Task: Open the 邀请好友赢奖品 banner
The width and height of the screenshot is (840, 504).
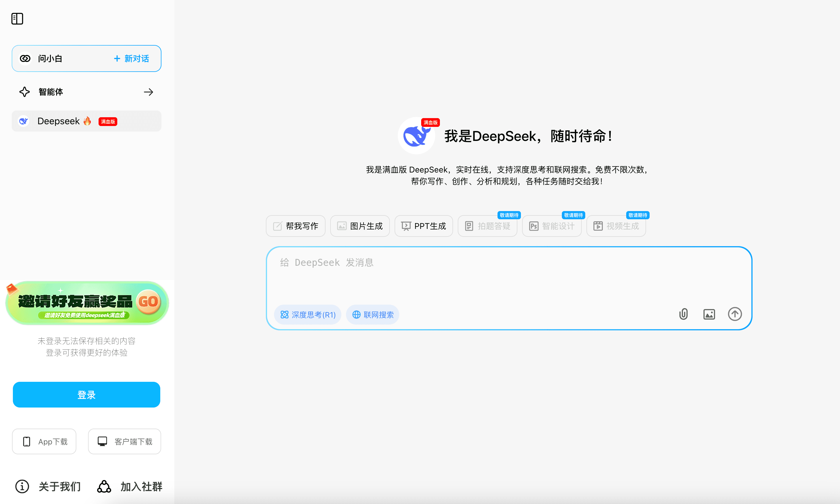Action: point(87,303)
